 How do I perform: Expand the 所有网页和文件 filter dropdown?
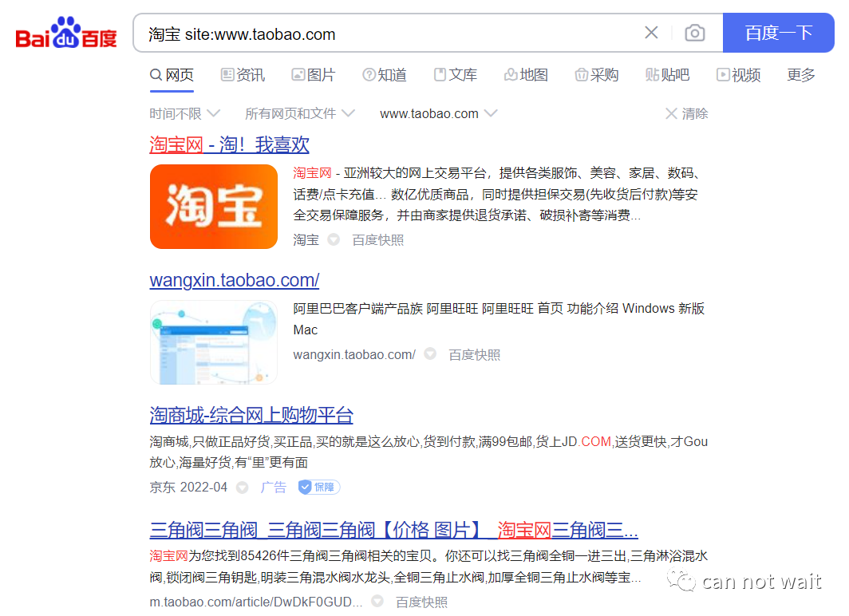pos(300,113)
